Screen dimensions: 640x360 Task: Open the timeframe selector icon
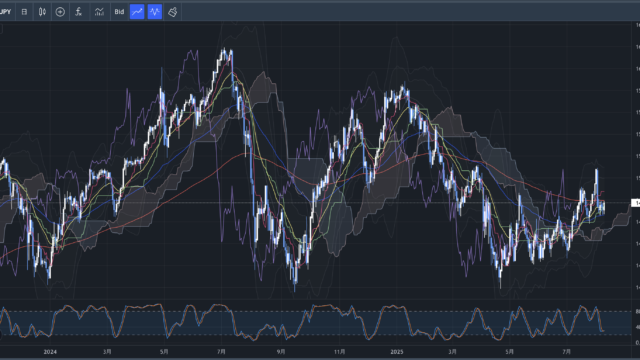click(24, 12)
